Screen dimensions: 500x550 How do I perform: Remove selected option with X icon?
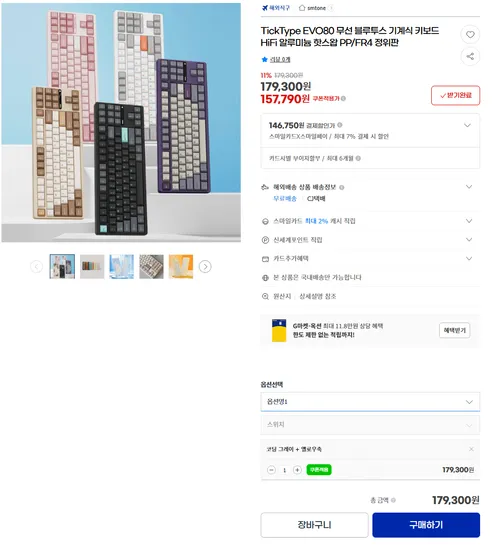471,449
